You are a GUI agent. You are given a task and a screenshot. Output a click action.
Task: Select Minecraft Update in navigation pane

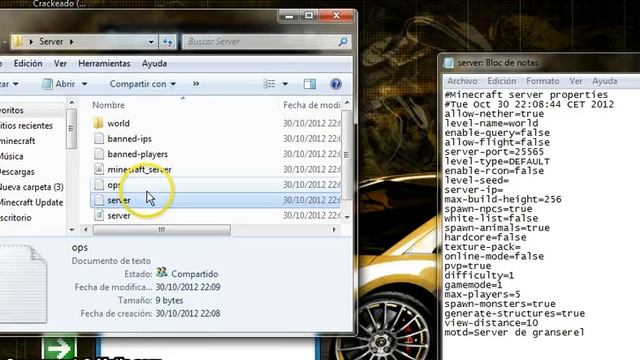point(31,202)
